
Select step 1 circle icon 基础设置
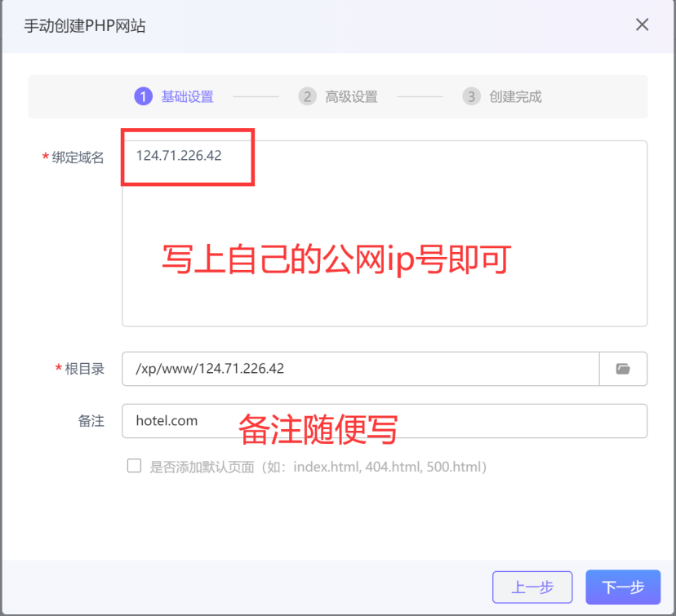click(x=143, y=96)
